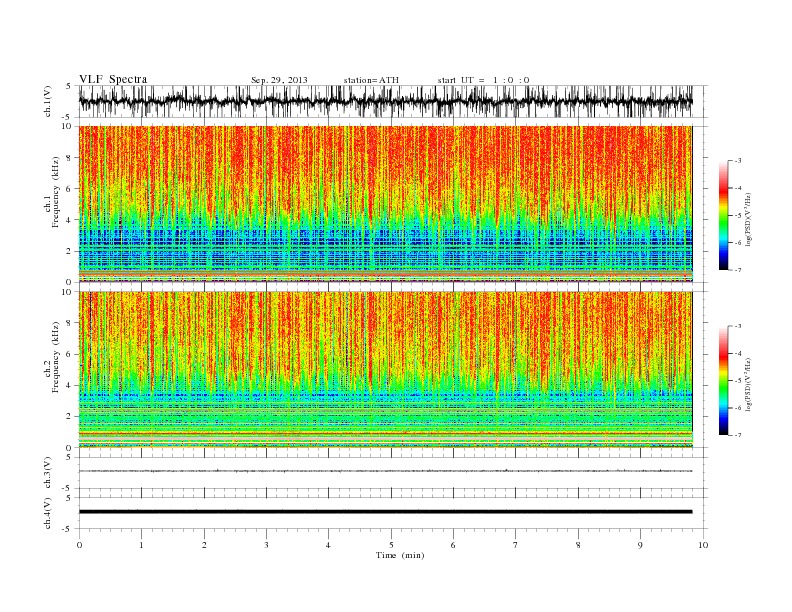Click time axis tick label "5"
792x612 pixels.
pyautogui.click(x=391, y=545)
